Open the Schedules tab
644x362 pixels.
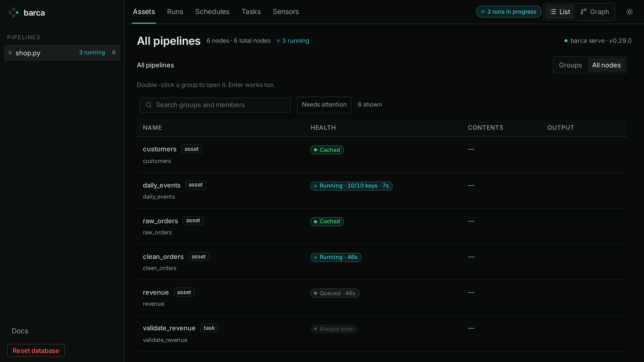(x=212, y=12)
